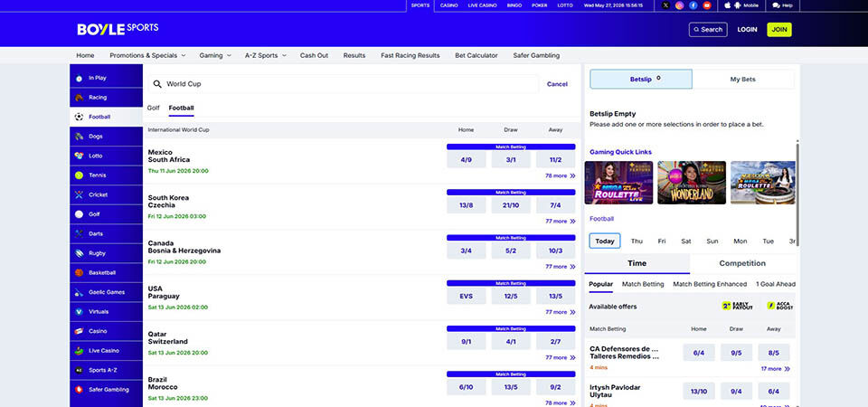Open the My Bets tab
This screenshot has width=868, height=407.
click(x=743, y=80)
